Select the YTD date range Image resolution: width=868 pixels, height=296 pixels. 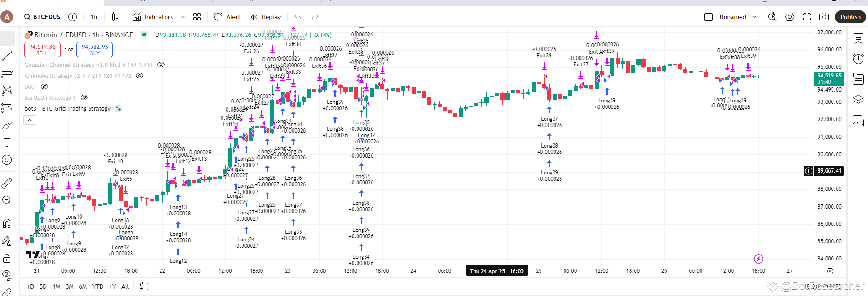98,286
